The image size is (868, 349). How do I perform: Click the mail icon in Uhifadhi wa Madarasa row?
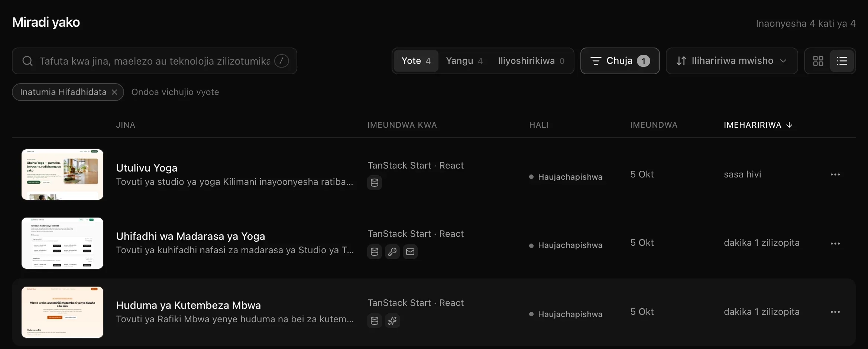[x=410, y=252]
